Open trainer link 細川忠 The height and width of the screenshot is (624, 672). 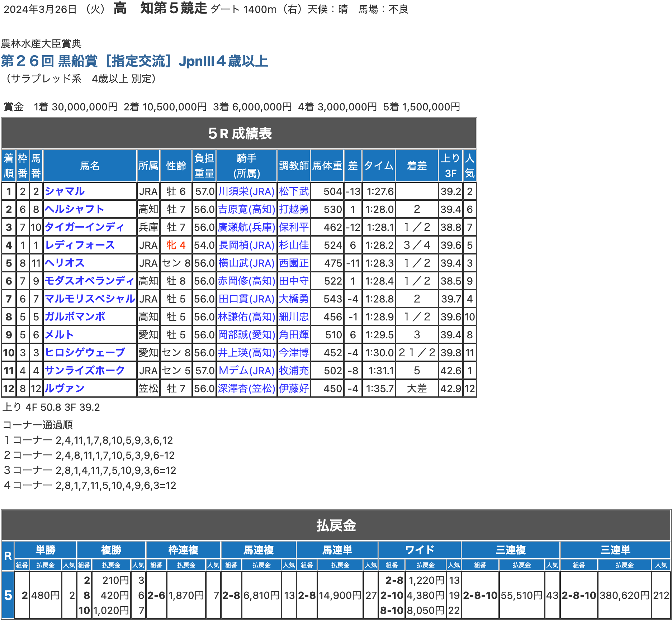[x=294, y=317]
